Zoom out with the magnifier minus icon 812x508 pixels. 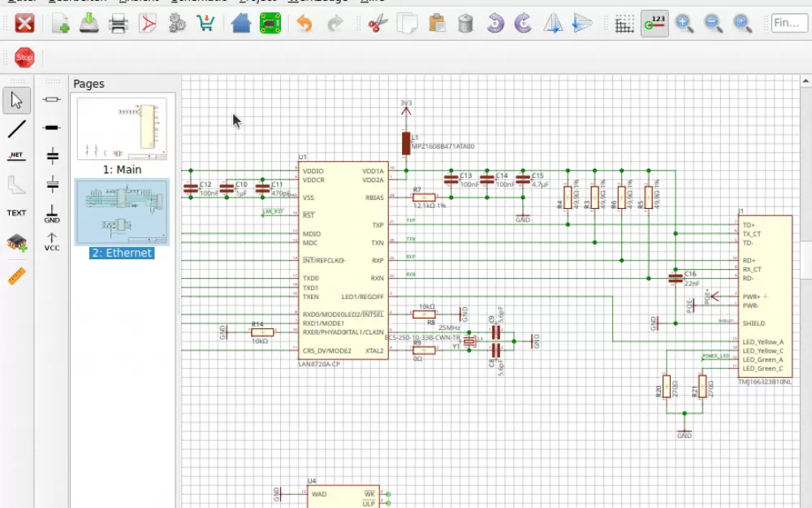(x=713, y=24)
